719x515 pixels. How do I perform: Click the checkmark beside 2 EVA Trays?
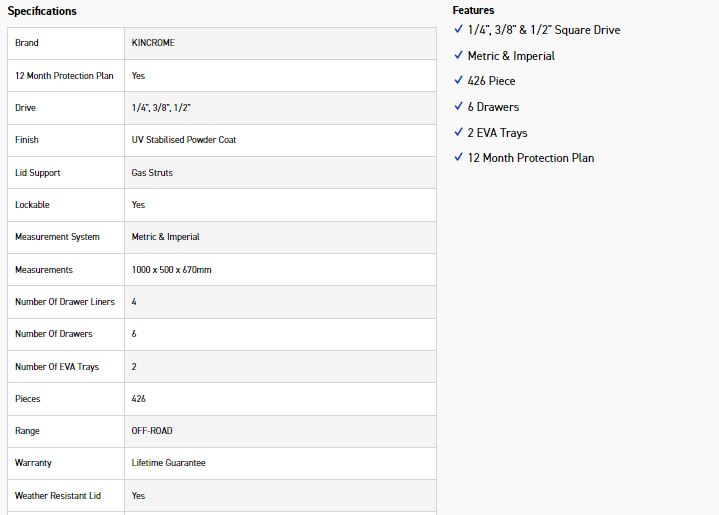(x=458, y=133)
